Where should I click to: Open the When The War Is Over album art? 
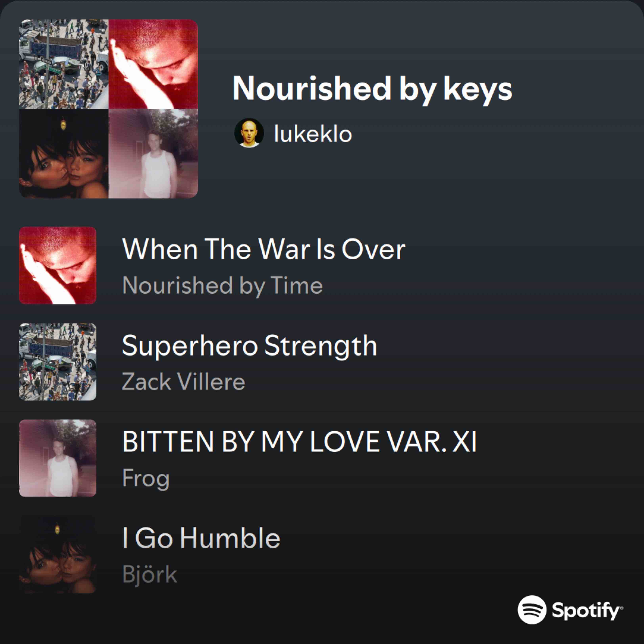(x=58, y=265)
